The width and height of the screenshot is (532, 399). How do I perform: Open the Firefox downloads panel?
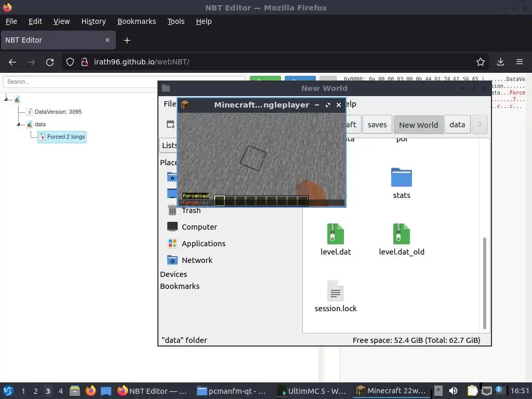pos(500,62)
